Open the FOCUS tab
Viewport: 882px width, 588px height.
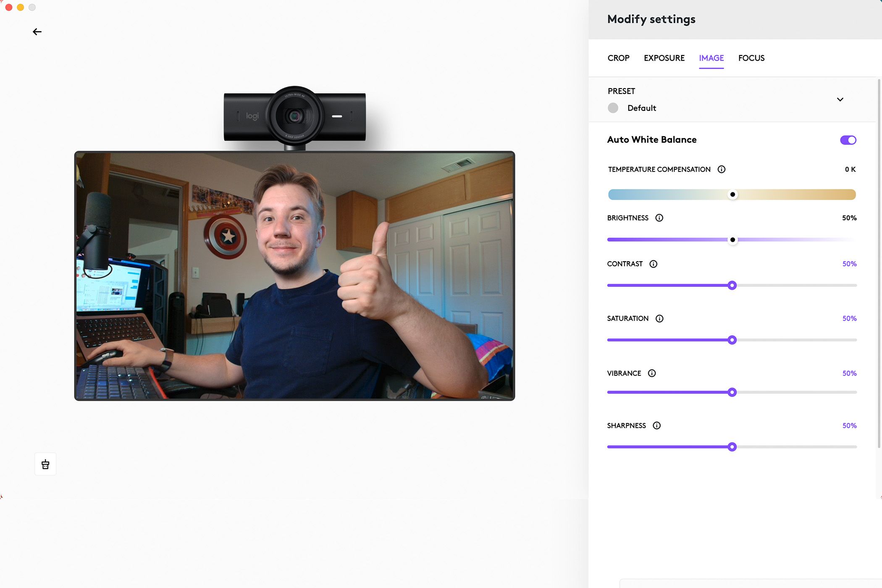[751, 58]
